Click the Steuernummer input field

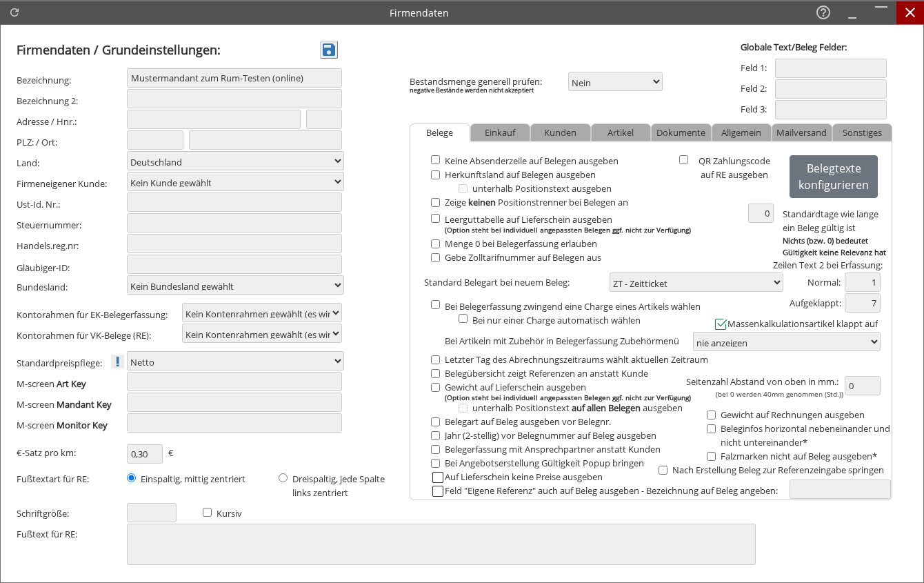point(234,224)
